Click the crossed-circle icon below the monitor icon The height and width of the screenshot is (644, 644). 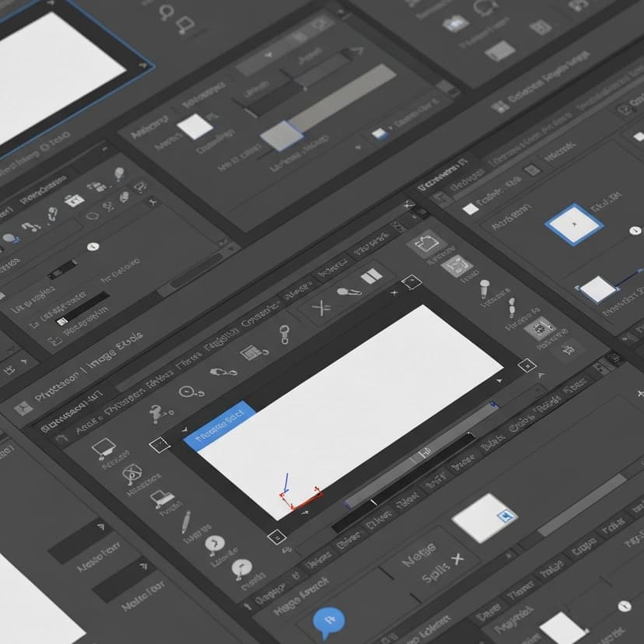[132, 473]
